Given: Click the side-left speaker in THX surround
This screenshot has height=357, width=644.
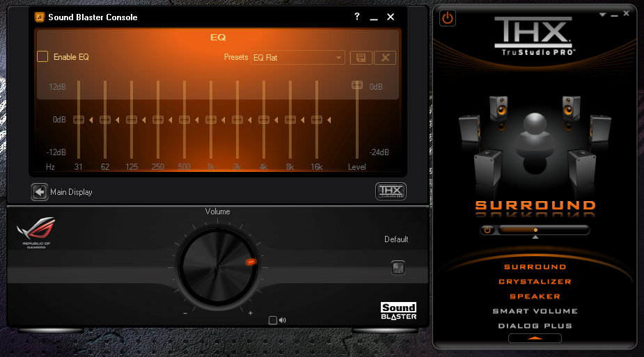Looking at the screenshot, I should 469,129.
